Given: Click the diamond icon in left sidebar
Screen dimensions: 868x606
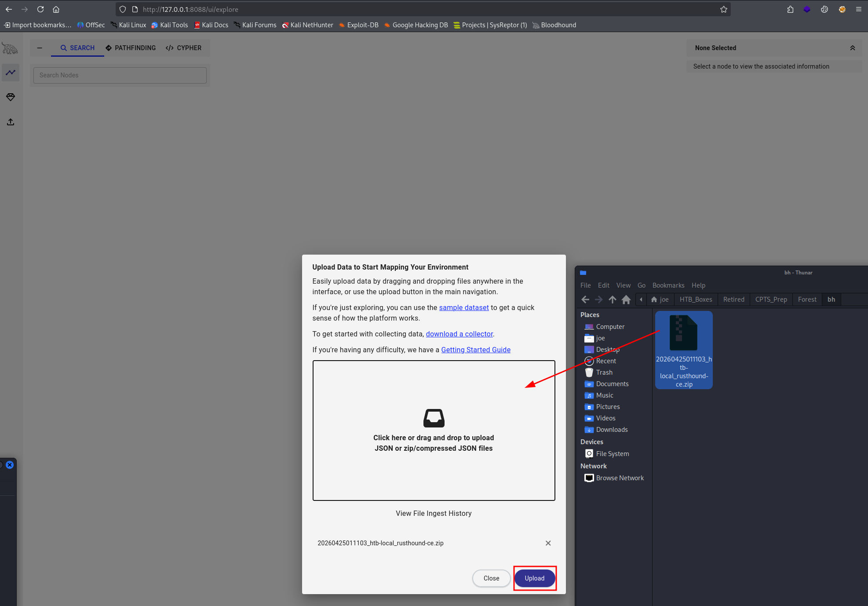Looking at the screenshot, I should pyautogui.click(x=11, y=97).
